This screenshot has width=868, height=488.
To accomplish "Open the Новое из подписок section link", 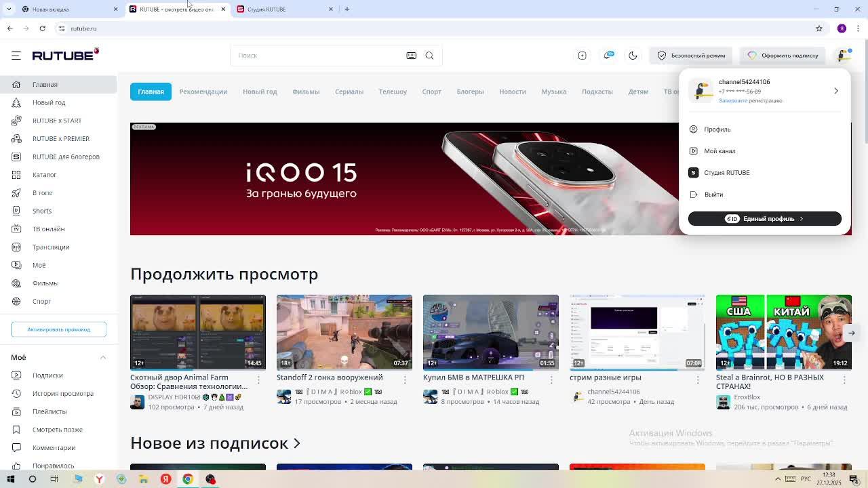I will [x=215, y=443].
